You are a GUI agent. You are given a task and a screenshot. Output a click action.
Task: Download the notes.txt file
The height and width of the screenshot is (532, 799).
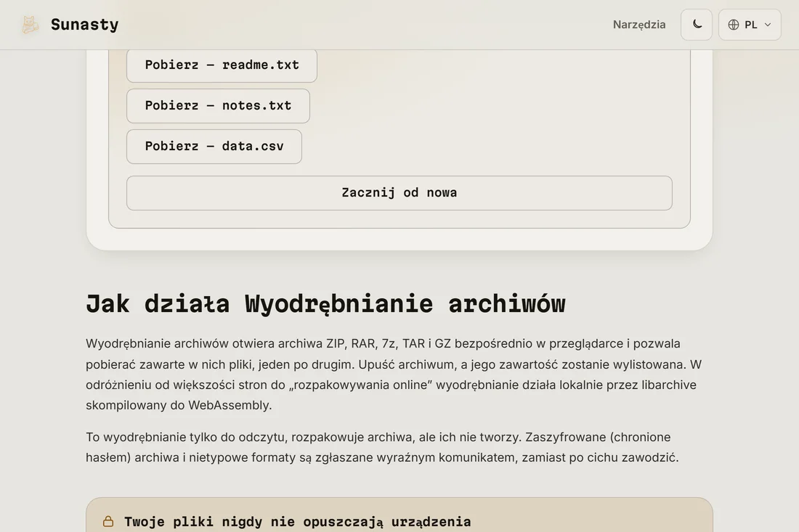[x=218, y=106]
